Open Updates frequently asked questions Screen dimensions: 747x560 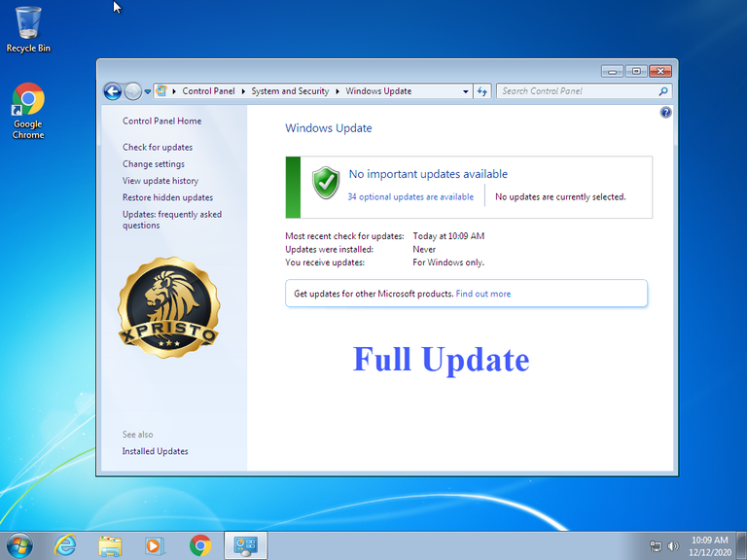click(x=172, y=220)
